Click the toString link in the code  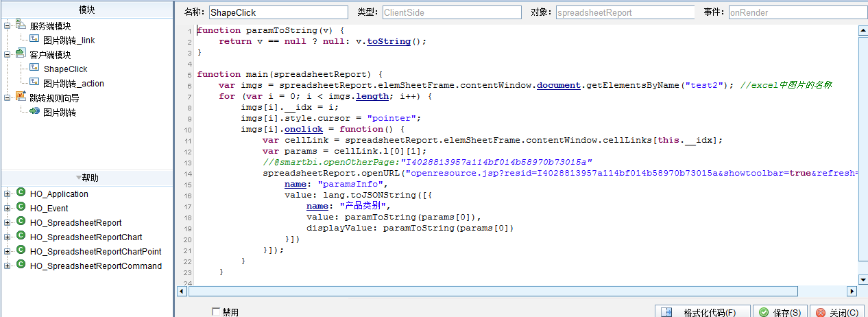tap(389, 41)
